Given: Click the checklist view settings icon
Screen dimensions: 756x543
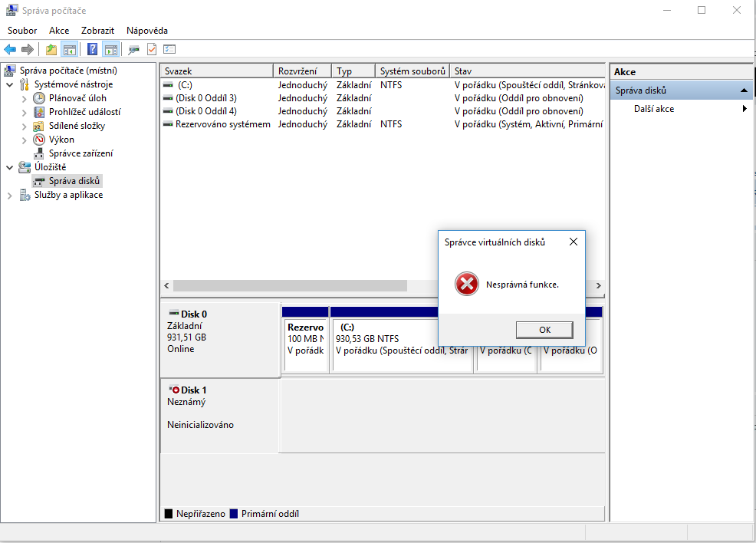Looking at the screenshot, I should click(169, 49).
